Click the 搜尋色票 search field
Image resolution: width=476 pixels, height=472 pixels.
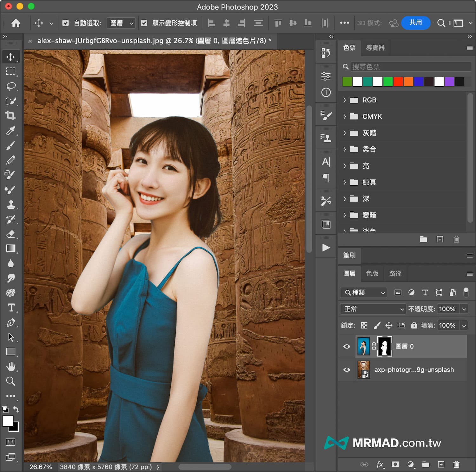411,67
